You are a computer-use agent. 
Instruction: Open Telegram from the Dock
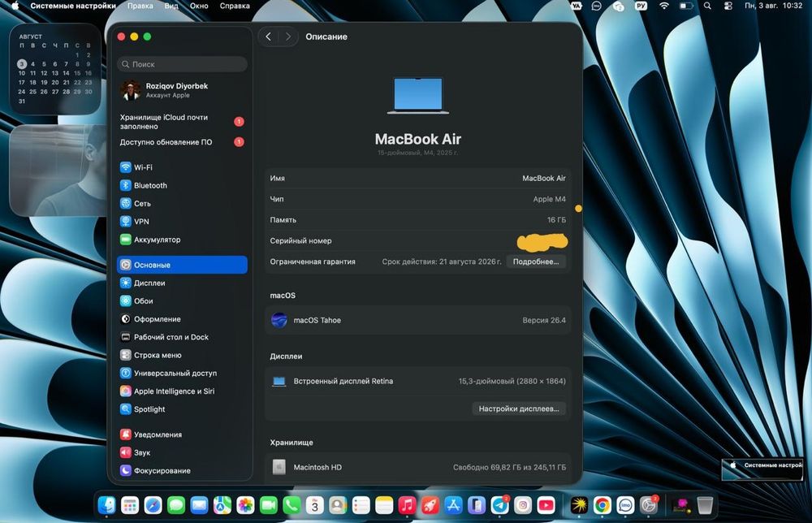[x=499, y=505]
